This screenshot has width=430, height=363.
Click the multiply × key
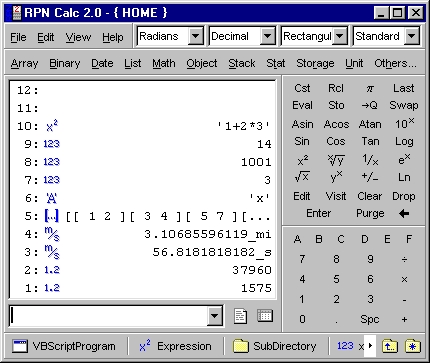(404, 279)
